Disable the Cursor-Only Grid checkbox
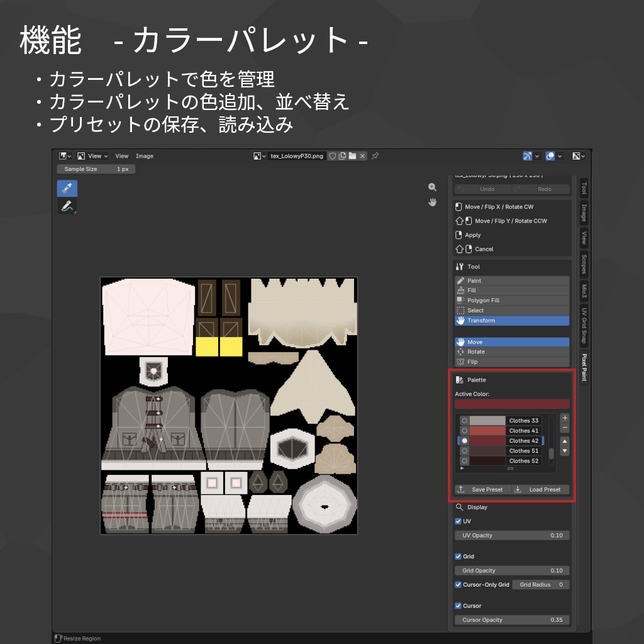 [x=458, y=585]
